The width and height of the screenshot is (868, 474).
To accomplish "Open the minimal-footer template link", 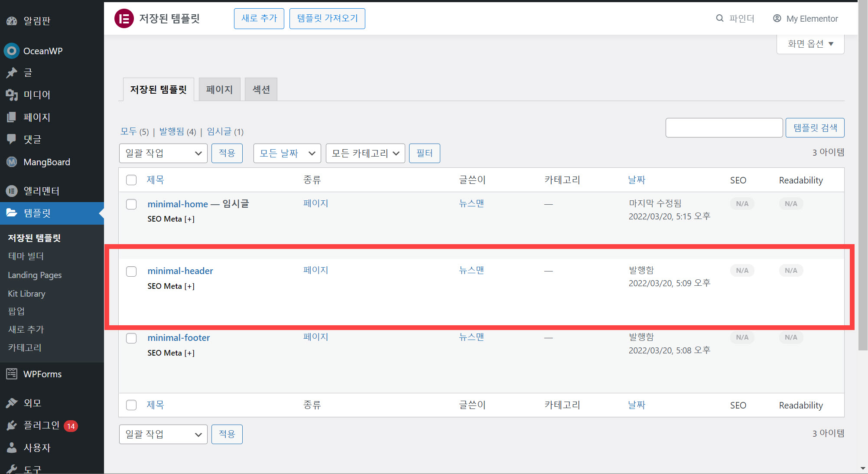I will [x=178, y=337].
